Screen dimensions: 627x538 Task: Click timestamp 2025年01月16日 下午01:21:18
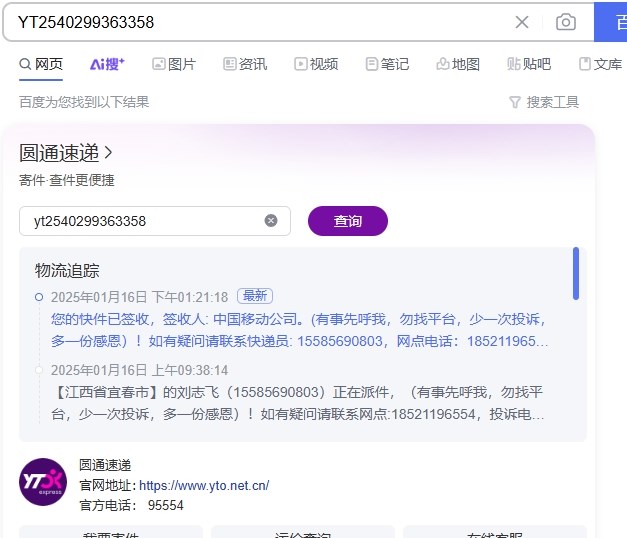[140, 297]
